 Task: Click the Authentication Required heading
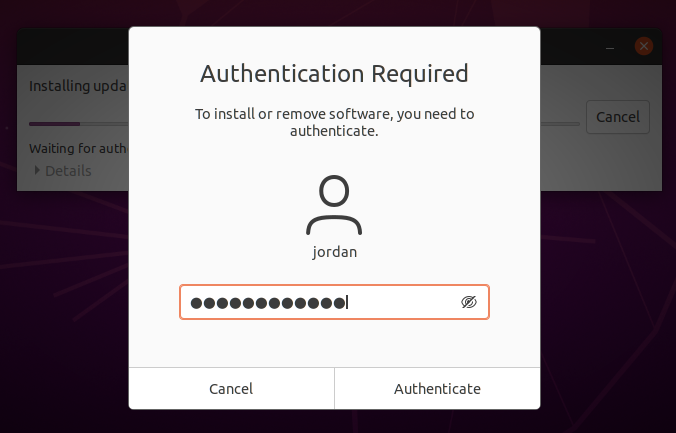click(334, 73)
